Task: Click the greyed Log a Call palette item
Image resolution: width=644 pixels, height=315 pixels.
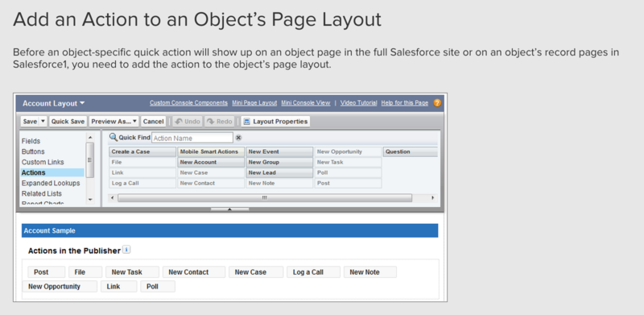Action: coord(142,183)
